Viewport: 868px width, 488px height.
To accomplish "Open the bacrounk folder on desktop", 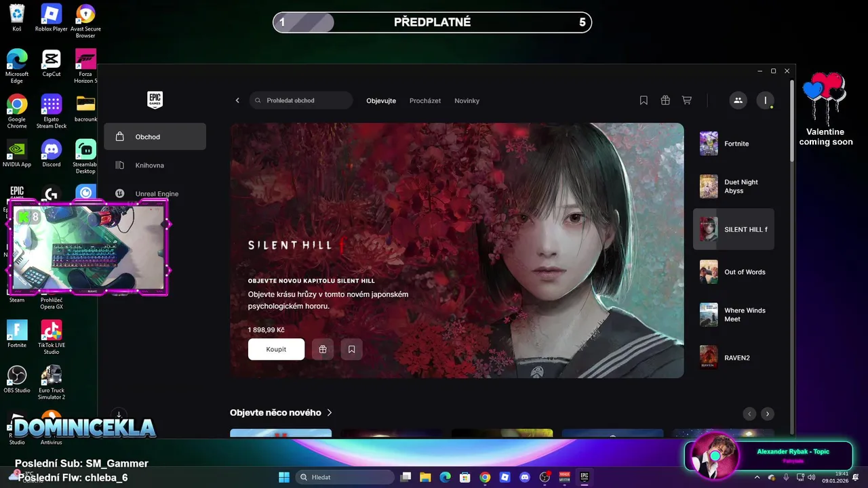I will click(85, 108).
